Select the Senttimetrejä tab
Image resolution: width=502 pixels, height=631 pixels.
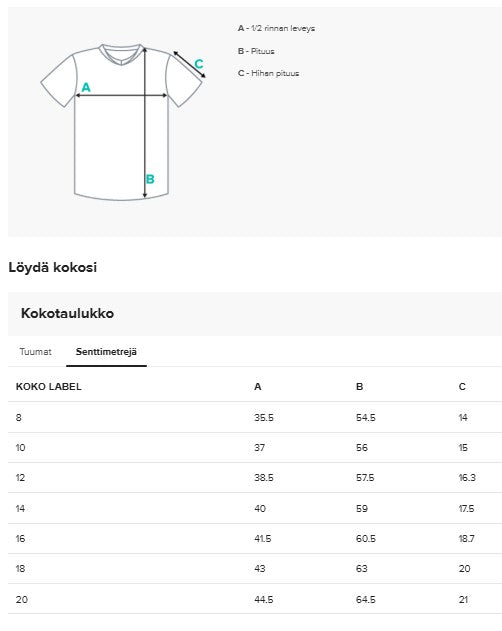106,351
